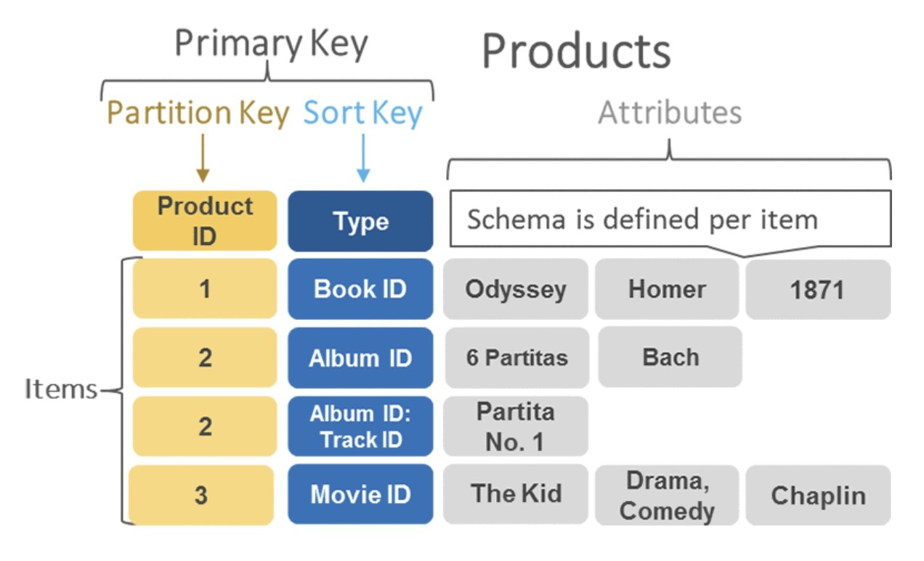
Task: Select the Book ID cell
Action: [x=360, y=289]
